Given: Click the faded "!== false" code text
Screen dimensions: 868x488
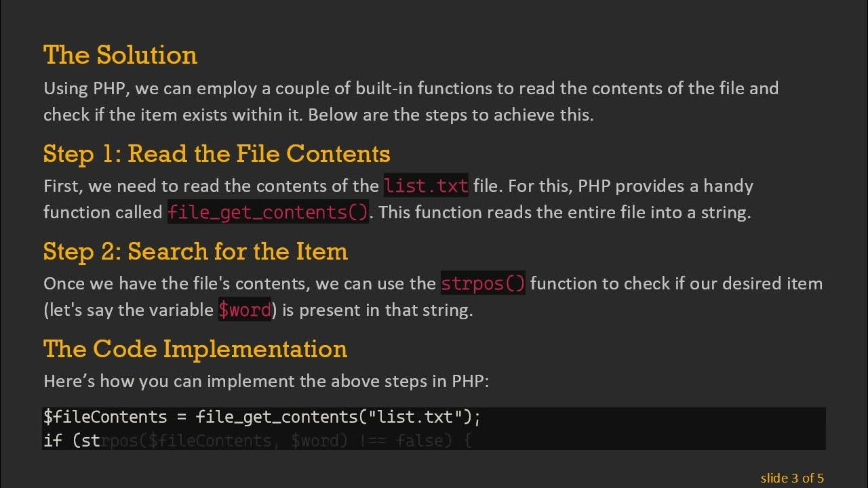Looking at the screenshot, I should pos(402,441).
